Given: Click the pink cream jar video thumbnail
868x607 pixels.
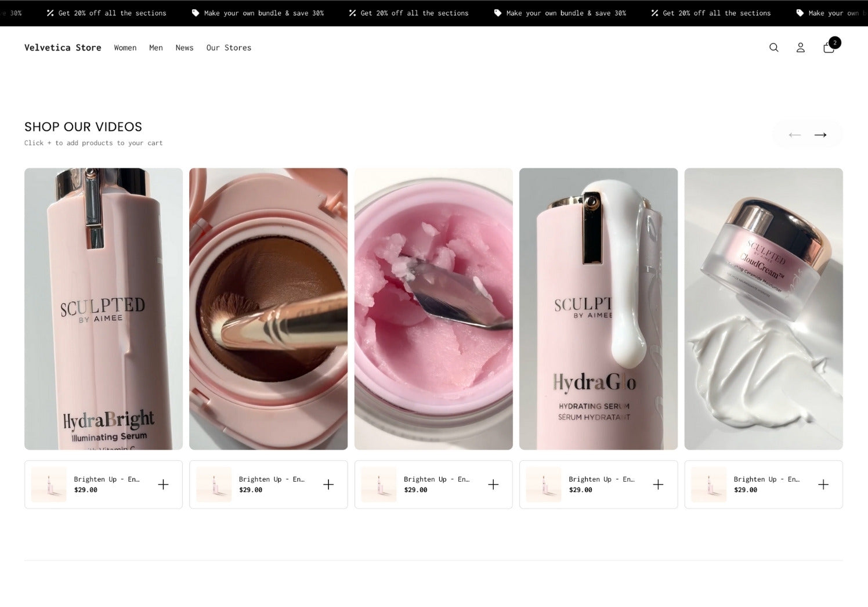Looking at the screenshot, I should (x=433, y=308).
